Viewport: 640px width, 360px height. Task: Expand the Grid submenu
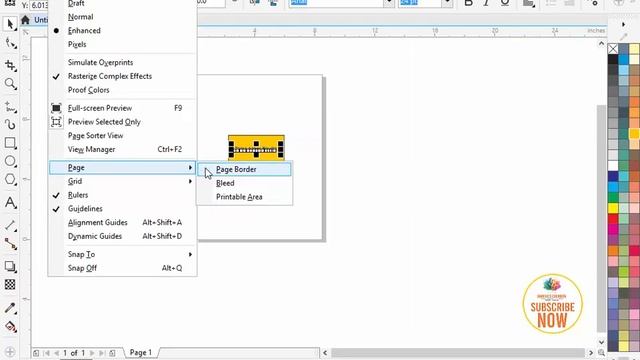point(122,181)
